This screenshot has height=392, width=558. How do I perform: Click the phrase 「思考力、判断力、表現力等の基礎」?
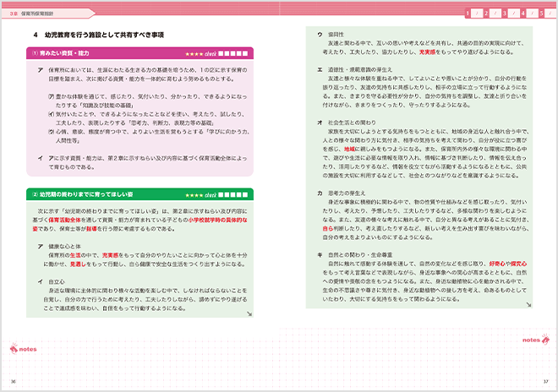(x=171, y=123)
